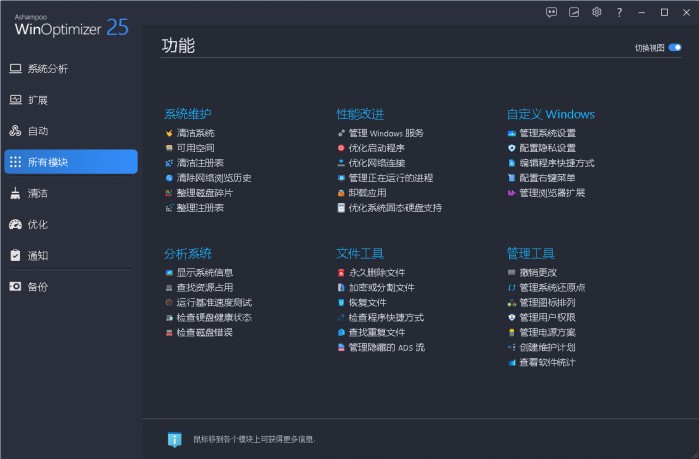699x459 pixels.
Task: Open 管理用户权限 link
Action: [547, 317]
